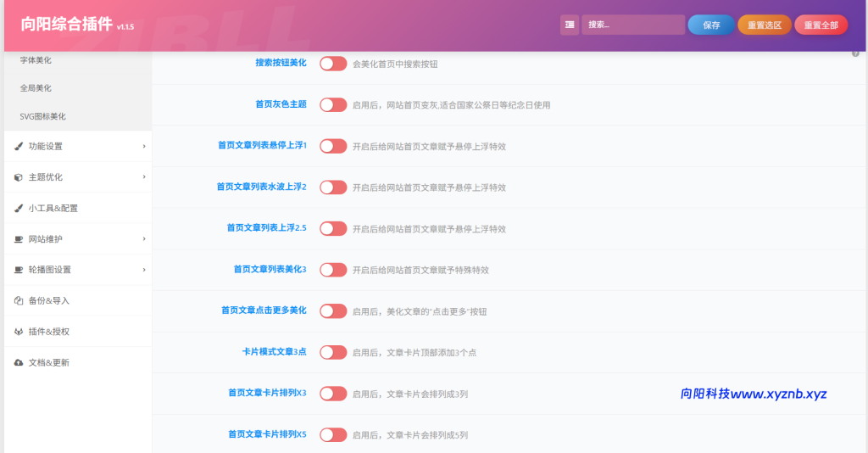
Task: Toggle 首页文章点击更多美化 switch
Action: click(x=333, y=311)
